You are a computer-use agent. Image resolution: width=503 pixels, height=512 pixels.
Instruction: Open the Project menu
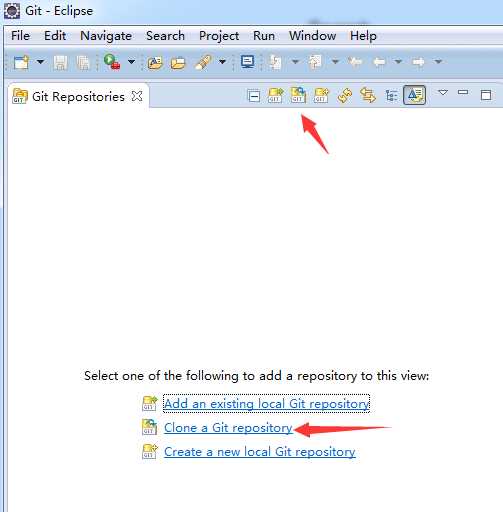[219, 36]
